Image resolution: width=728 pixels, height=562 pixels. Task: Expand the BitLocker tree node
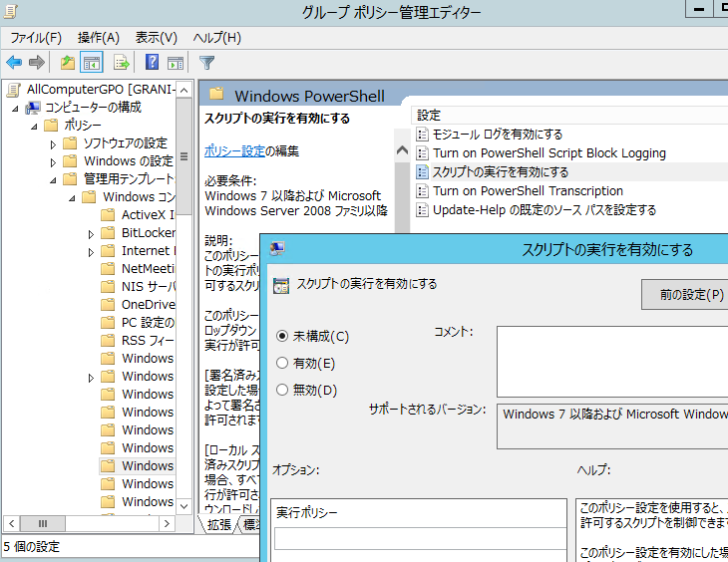point(91,234)
